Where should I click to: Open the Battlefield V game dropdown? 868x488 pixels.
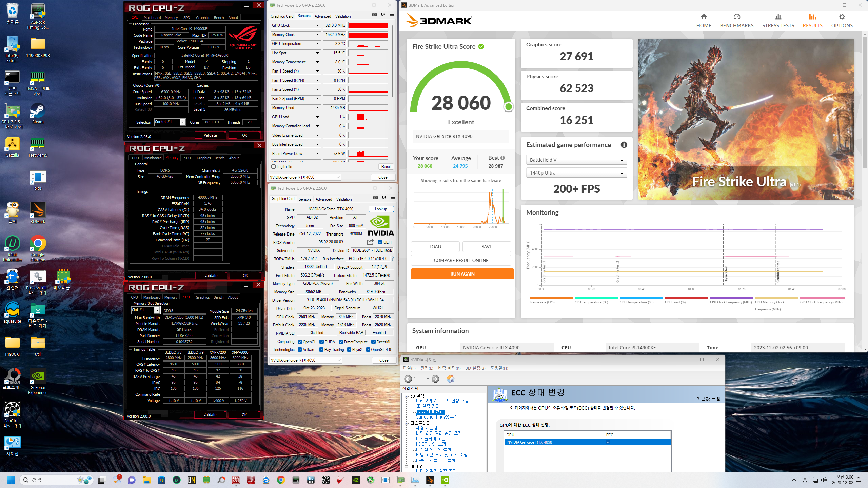tap(576, 160)
